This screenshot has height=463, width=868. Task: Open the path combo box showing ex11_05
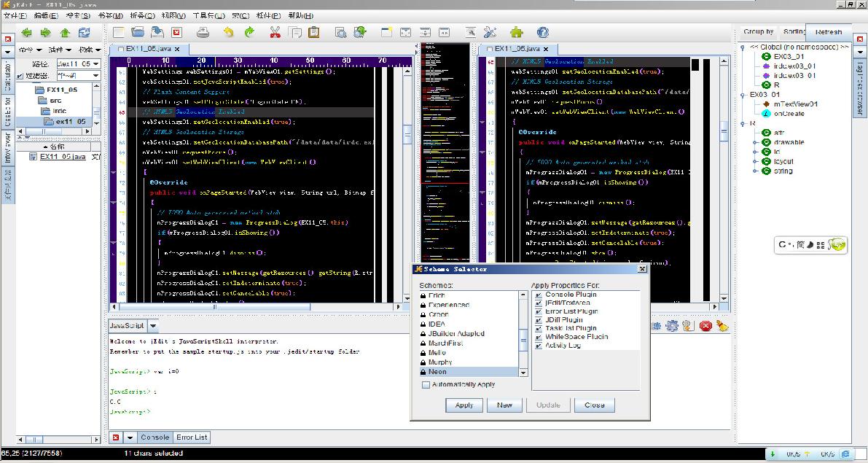(x=95, y=64)
